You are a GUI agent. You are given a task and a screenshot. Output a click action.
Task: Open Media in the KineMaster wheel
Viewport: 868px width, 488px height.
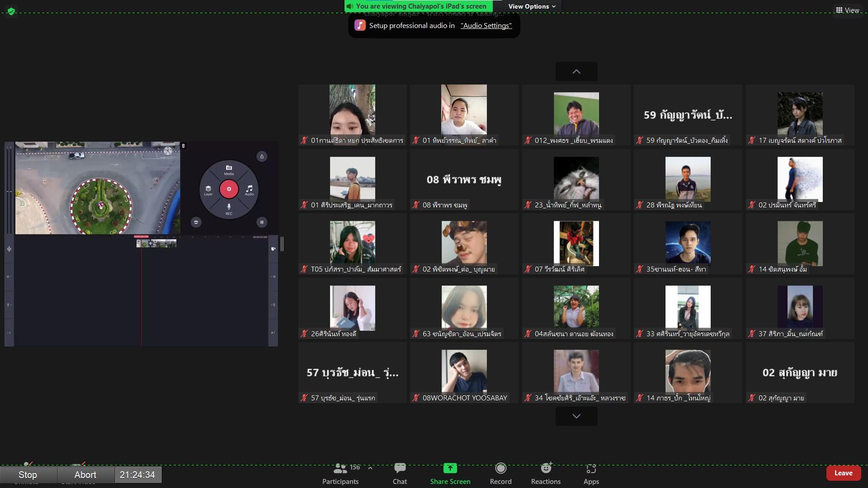pyautogui.click(x=229, y=170)
